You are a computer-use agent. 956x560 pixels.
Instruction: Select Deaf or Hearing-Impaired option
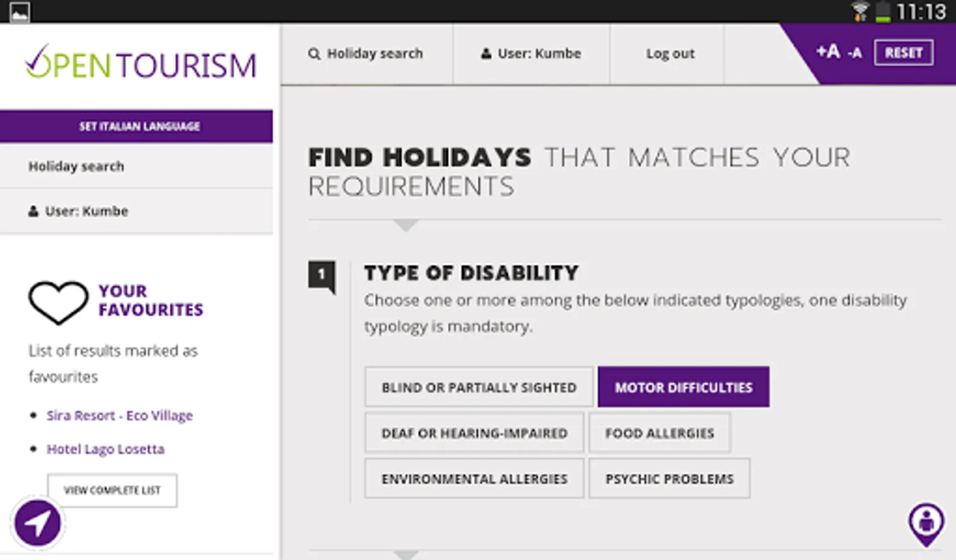click(x=474, y=433)
